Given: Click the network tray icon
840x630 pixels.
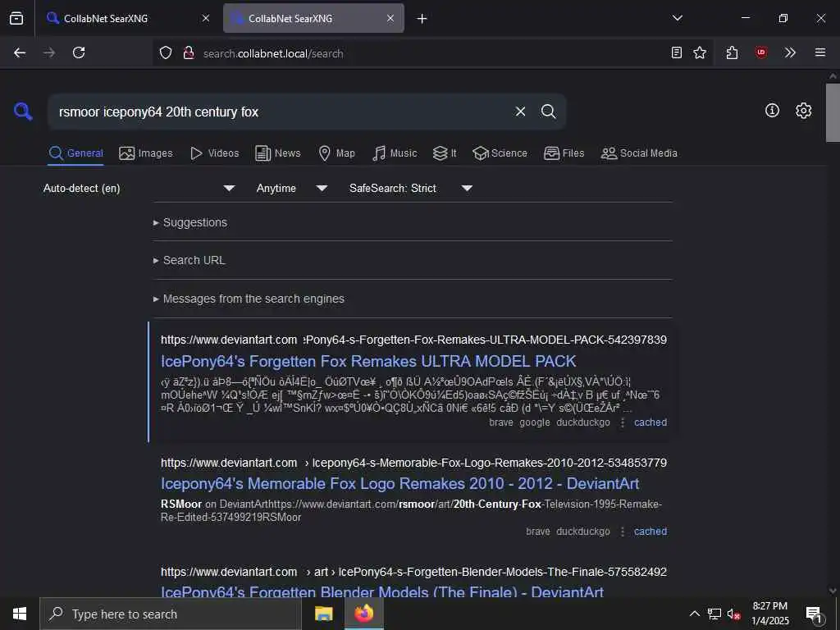Looking at the screenshot, I should [714, 614].
